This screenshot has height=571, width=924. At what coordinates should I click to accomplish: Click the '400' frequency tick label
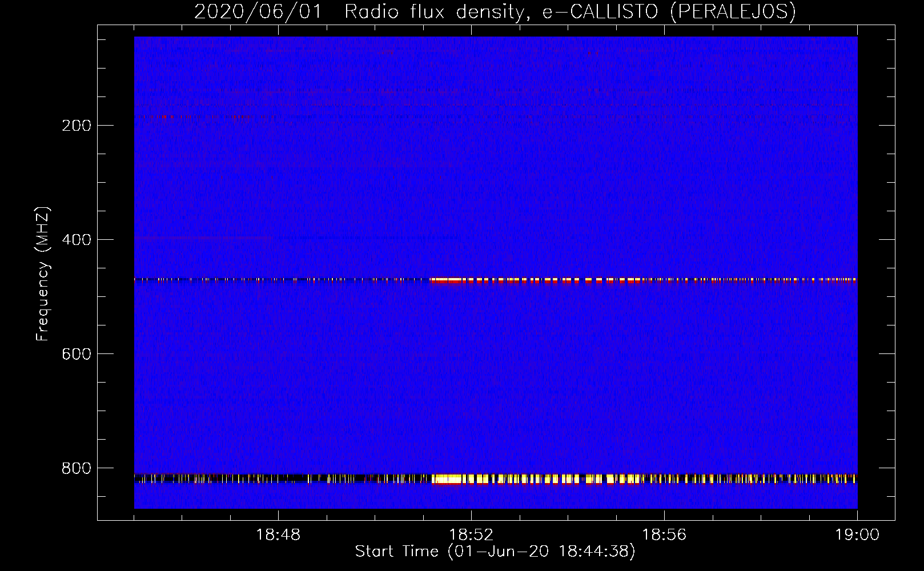coord(77,240)
